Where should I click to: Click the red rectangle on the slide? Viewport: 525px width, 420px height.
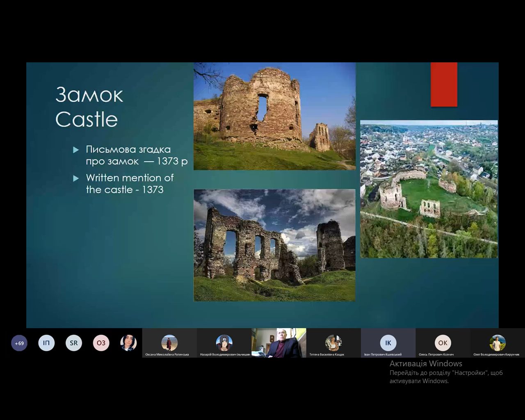444,84
